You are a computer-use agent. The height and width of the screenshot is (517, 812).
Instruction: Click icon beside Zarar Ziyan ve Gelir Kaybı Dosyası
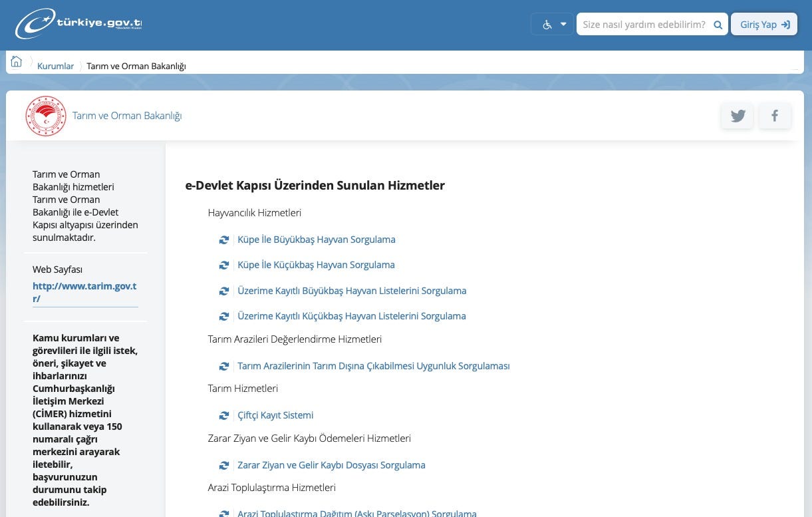(224, 465)
